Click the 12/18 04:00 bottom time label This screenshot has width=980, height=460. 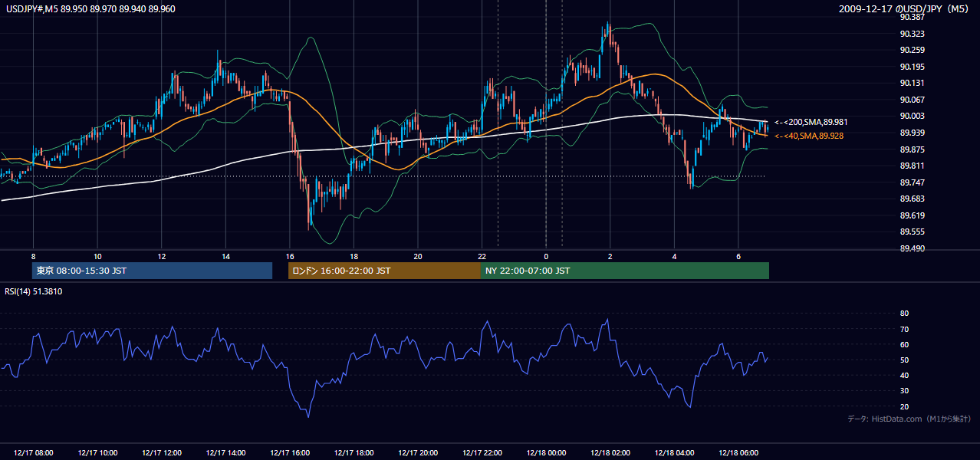pos(674,453)
